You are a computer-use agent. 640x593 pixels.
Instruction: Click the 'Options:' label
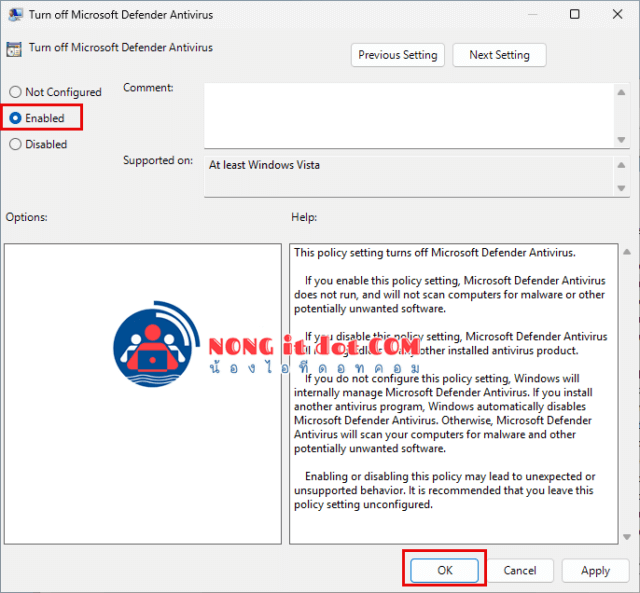tap(27, 217)
